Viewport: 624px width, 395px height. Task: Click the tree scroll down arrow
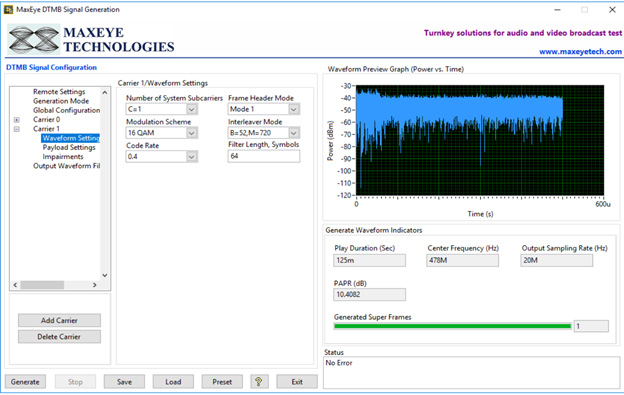pos(105,275)
